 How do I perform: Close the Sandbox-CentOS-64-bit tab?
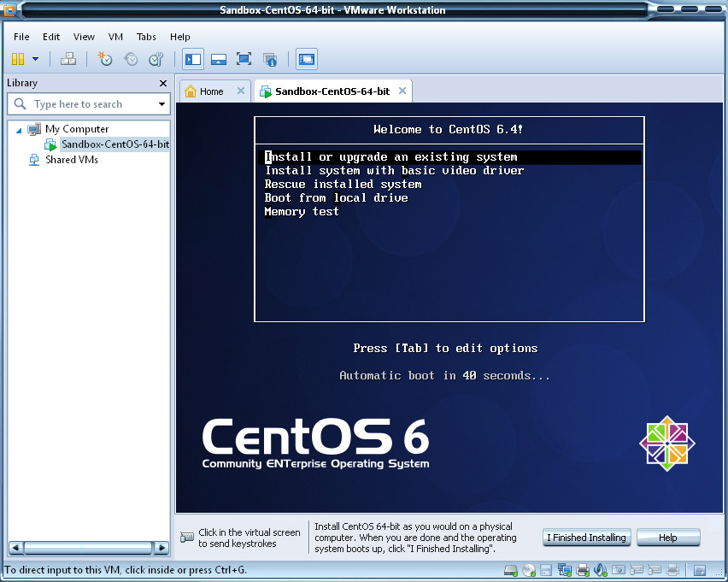point(402,91)
